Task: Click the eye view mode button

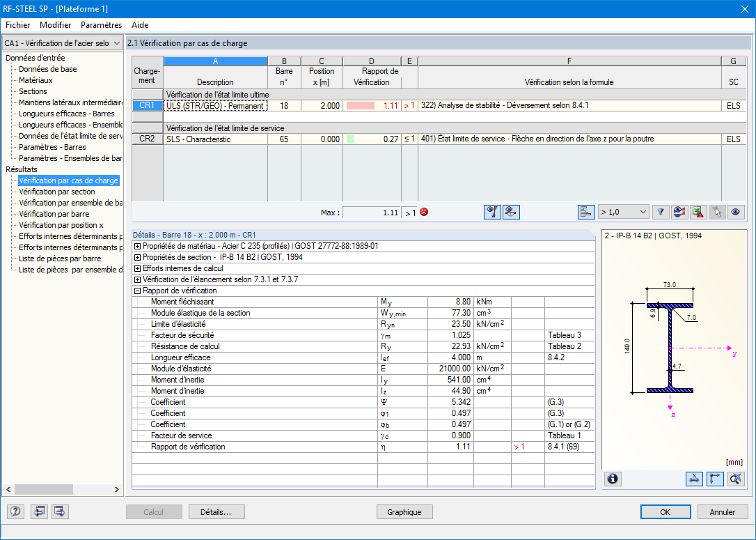Action: pos(736,212)
